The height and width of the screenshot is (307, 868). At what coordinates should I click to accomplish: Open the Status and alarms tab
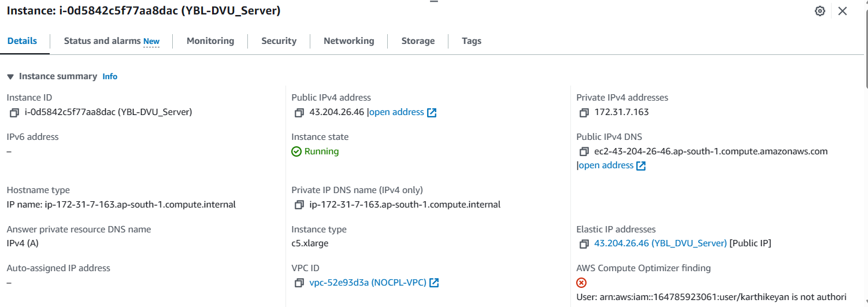102,41
